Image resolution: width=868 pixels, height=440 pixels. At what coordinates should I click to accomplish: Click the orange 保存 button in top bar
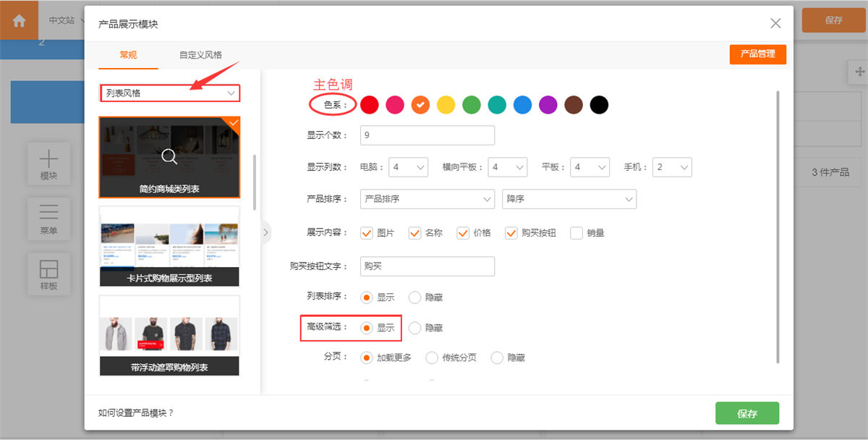(833, 20)
